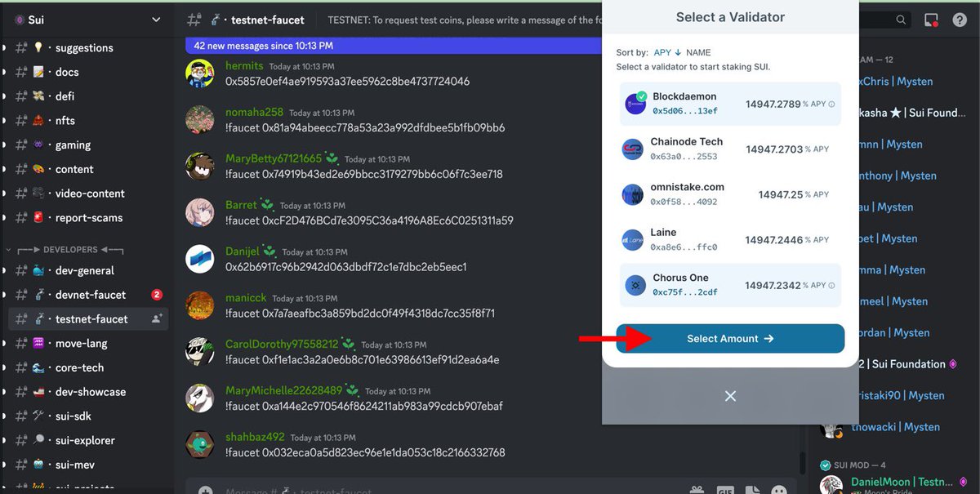Click the Select Amount button
Viewport: 980px width, 494px height.
tap(729, 338)
